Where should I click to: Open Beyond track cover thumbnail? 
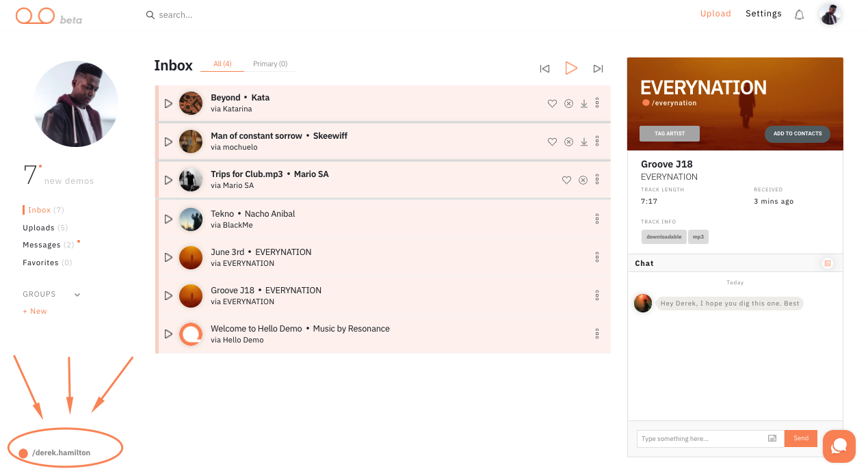point(191,103)
